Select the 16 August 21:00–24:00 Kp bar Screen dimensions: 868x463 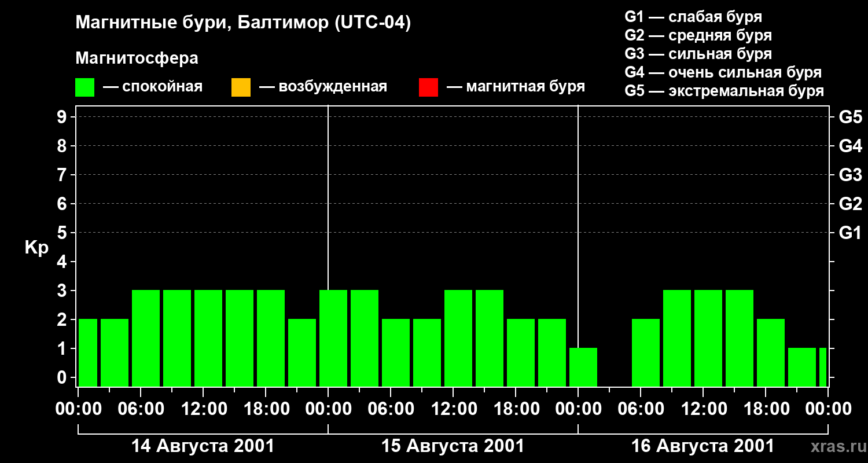pos(802,367)
